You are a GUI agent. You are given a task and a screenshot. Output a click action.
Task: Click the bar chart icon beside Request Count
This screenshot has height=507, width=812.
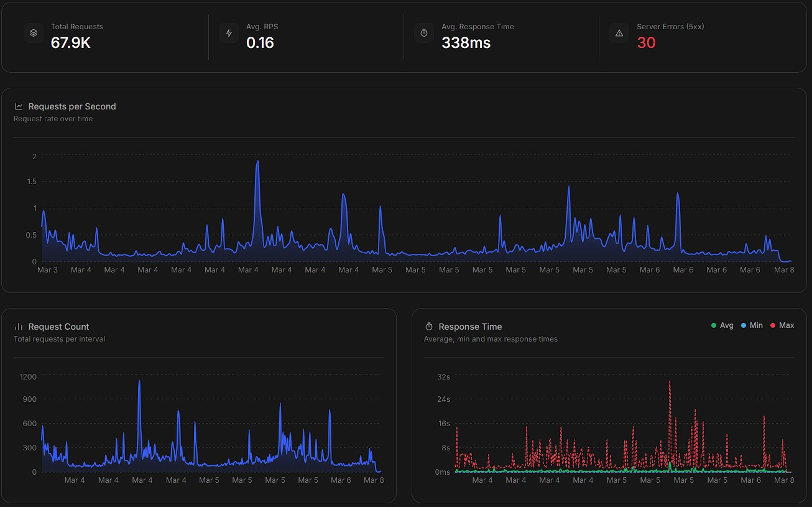[19, 327]
